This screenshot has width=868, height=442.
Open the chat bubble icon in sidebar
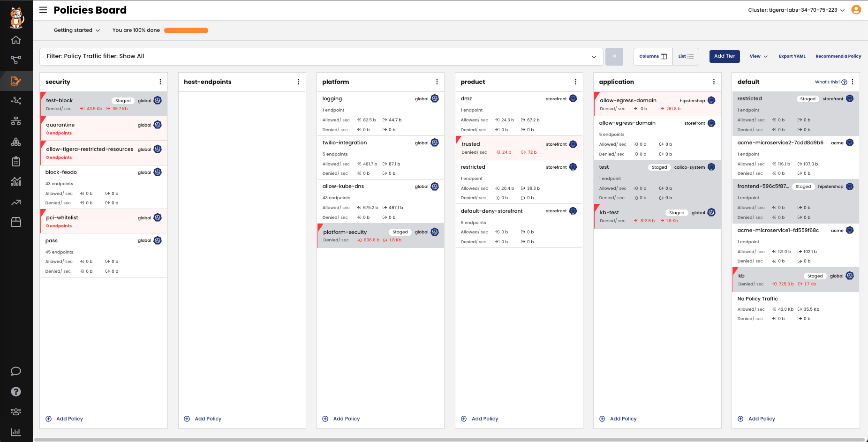click(16, 371)
